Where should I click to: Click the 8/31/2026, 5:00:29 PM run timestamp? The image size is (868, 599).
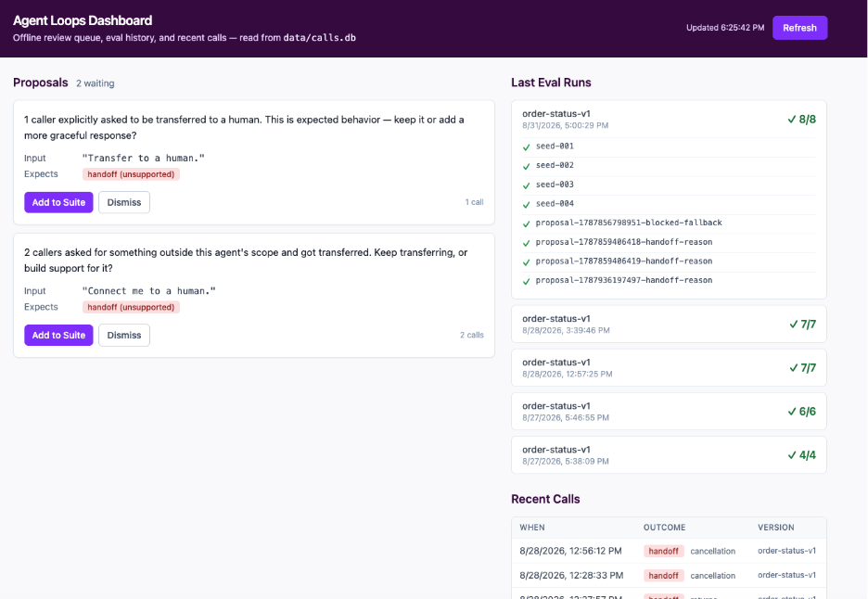point(565,126)
